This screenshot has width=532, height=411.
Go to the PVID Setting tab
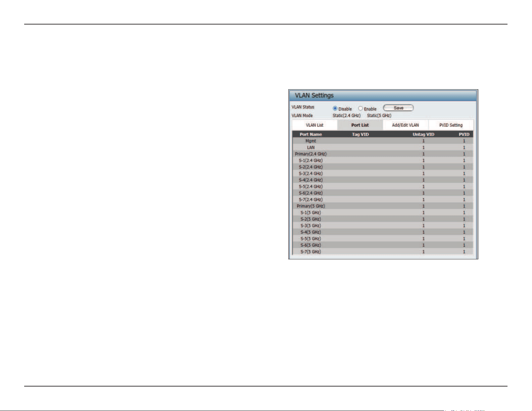[x=451, y=125]
